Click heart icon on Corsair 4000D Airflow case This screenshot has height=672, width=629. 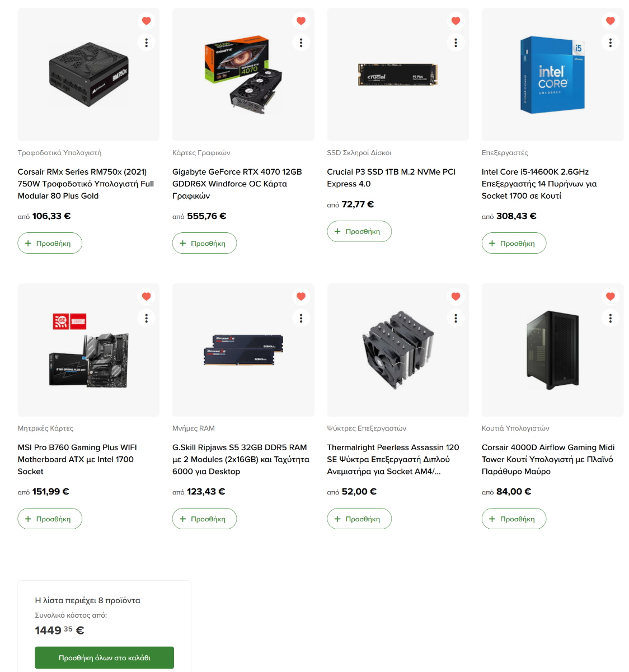(611, 296)
